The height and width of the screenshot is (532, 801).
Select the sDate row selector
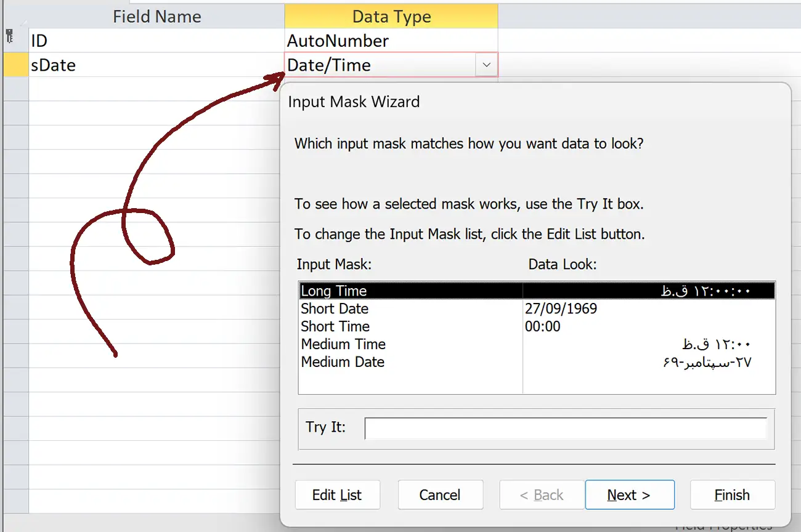click(15, 65)
